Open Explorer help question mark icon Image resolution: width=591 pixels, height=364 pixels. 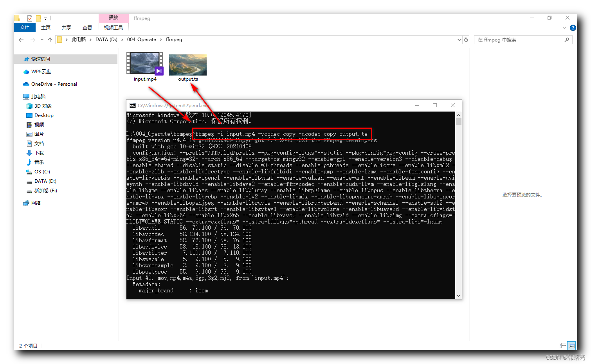pyautogui.click(x=573, y=28)
